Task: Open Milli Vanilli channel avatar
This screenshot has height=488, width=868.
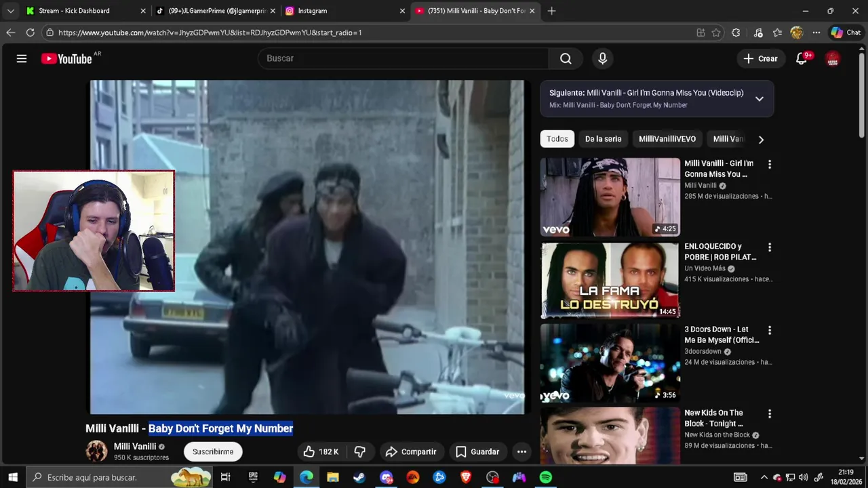Action: click(x=96, y=451)
